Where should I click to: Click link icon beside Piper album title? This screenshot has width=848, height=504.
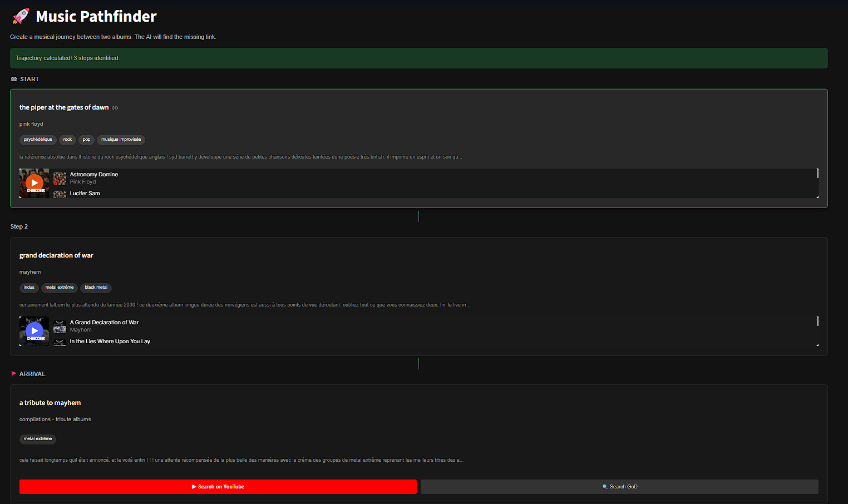click(115, 108)
